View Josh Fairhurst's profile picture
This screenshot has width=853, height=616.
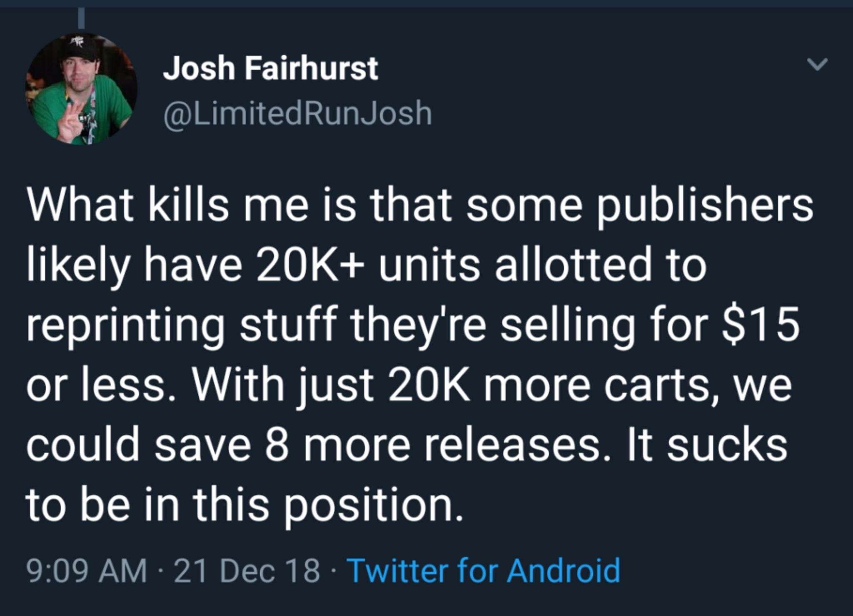[82, 89]
